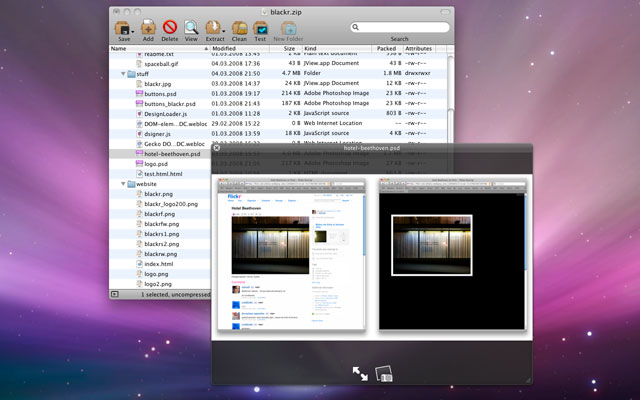Viewport: 640px width, 400px height.
Task: Sort the list by Modified column
Action: point(224,47)
